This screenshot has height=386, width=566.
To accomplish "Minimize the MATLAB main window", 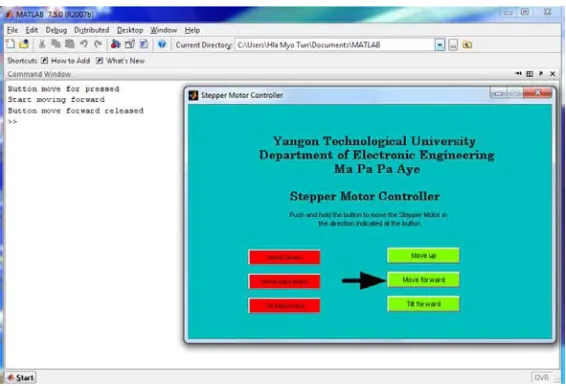I will tap(509, 13).
